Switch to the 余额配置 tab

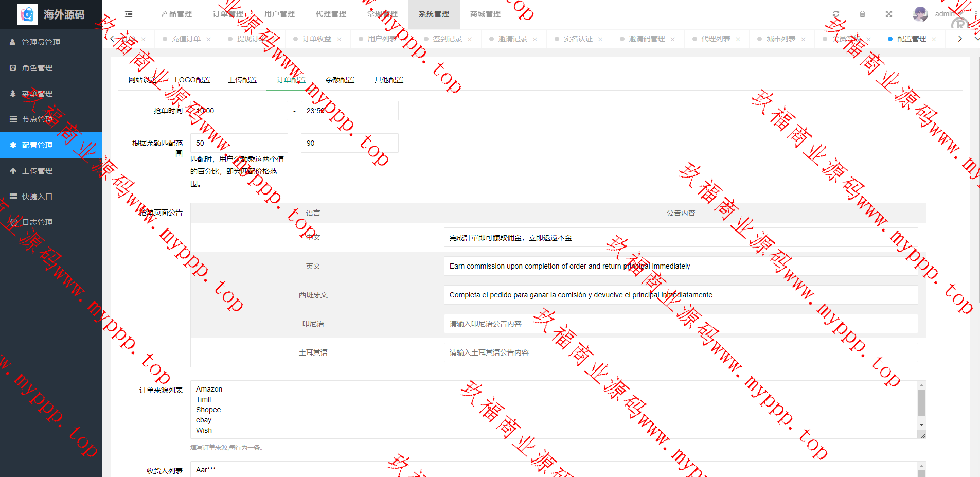click(340, 80)
